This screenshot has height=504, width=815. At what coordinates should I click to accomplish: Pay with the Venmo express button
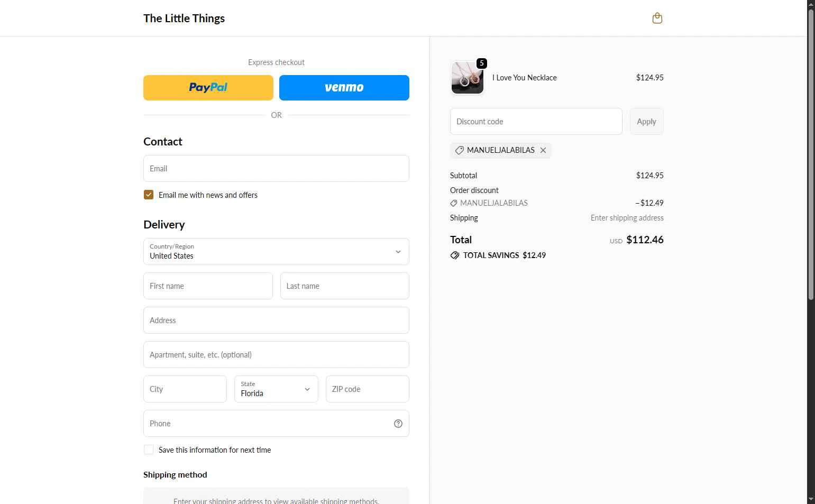tap(344, 88)
